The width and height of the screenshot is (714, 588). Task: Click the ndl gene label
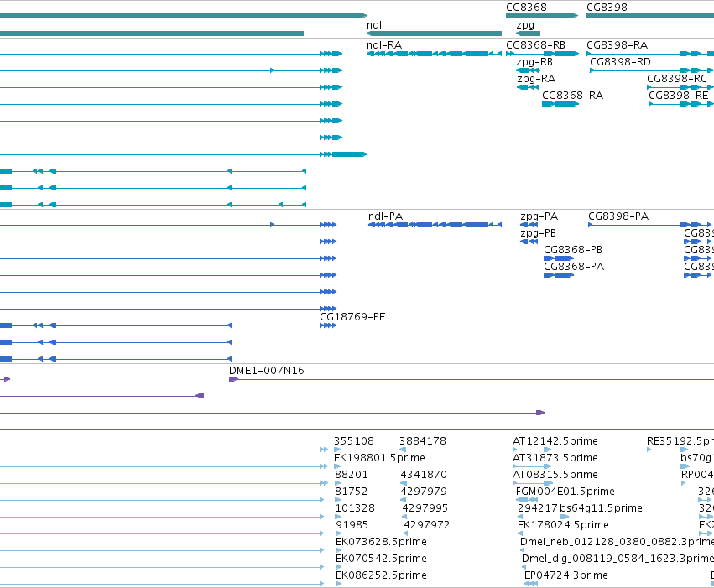[x=374, y=25]
